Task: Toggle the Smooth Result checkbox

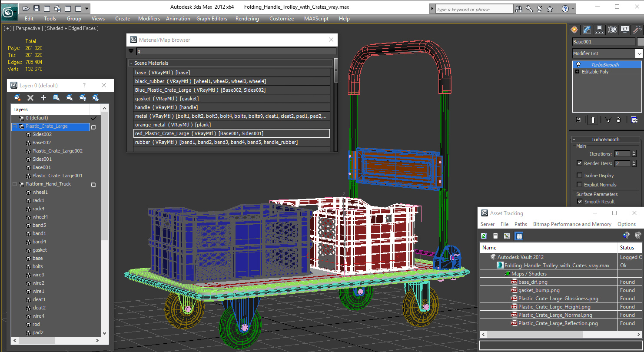Action: point(579,202)
